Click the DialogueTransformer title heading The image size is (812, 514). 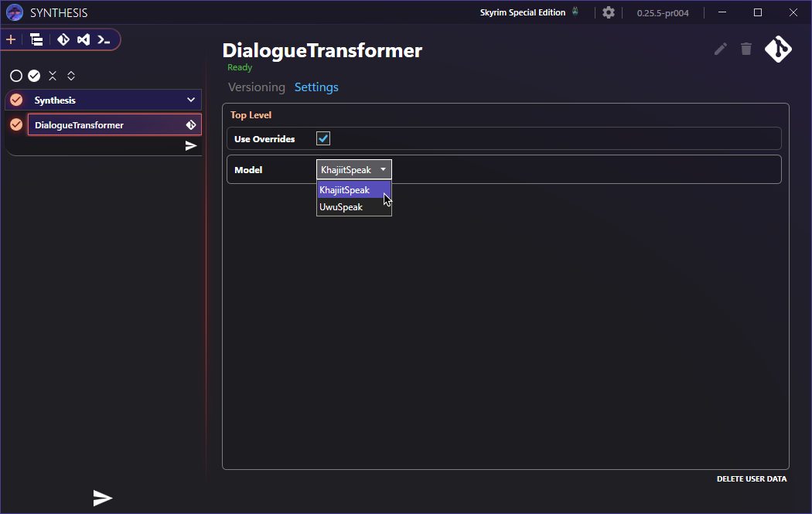pyautogui.click(x=322, y=50)
